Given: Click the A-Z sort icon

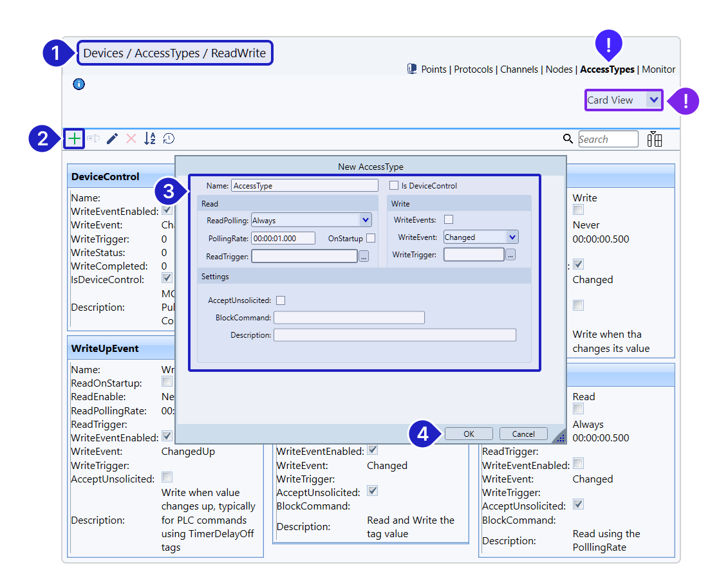Looking at the screenshot, I should (x=149, y=138).
